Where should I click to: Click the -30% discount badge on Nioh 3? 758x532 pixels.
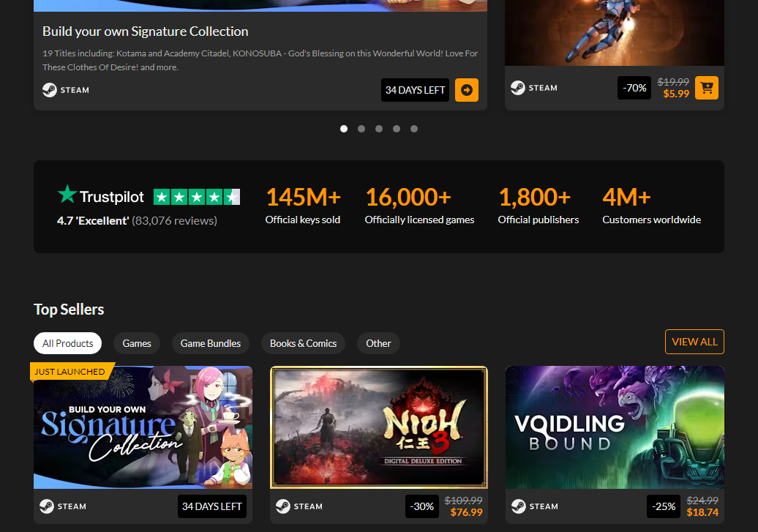click(422, 506)
